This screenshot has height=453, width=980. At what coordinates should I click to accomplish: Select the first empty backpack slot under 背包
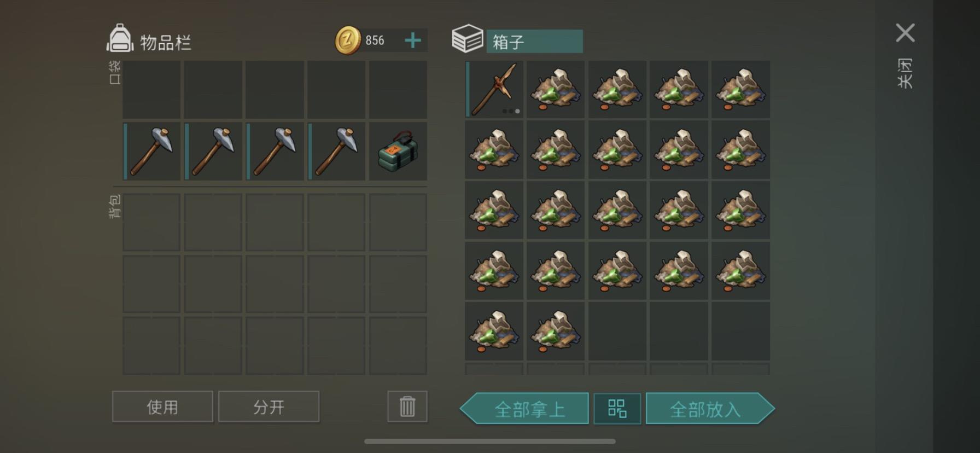pos(151,222)
